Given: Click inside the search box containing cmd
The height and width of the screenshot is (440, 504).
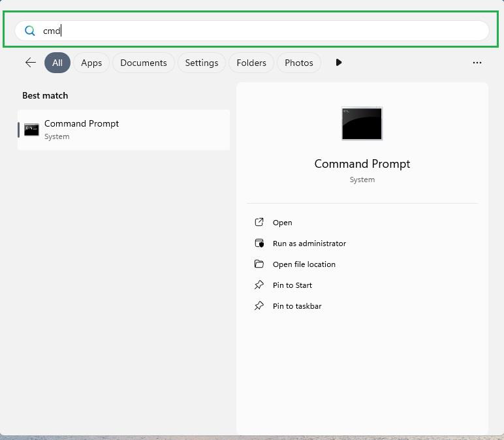Looking at the screenshot, I should [261, 31].
